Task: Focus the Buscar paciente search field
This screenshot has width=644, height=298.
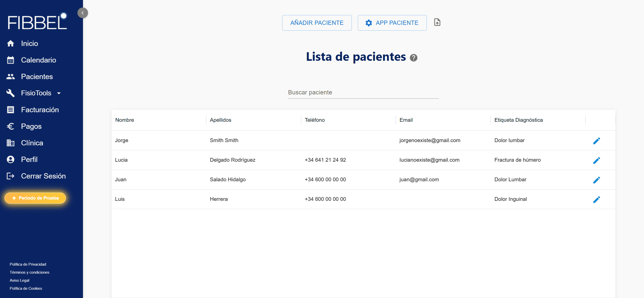Action: 363,93
